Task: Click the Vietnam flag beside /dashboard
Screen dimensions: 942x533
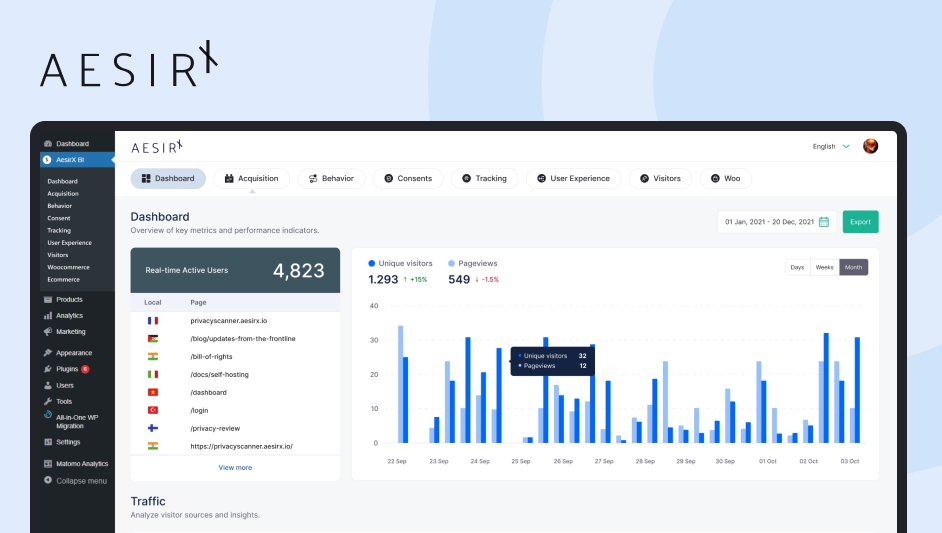Action: pos(153,392)
